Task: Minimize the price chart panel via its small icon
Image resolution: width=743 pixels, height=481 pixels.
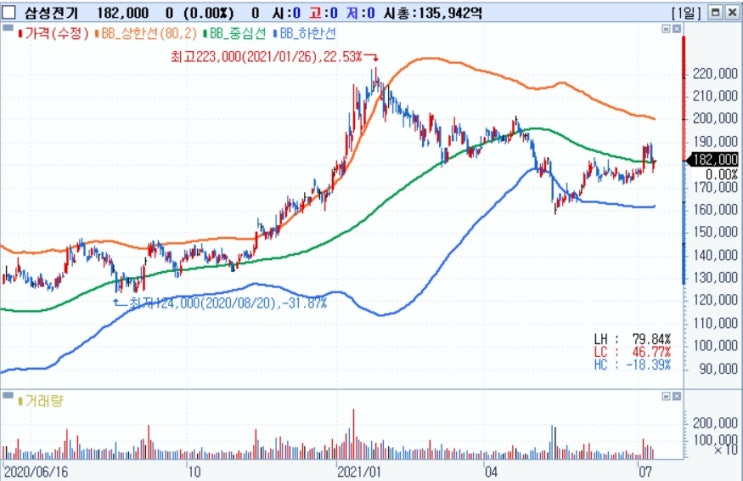Action: click(x=666, y=29)
